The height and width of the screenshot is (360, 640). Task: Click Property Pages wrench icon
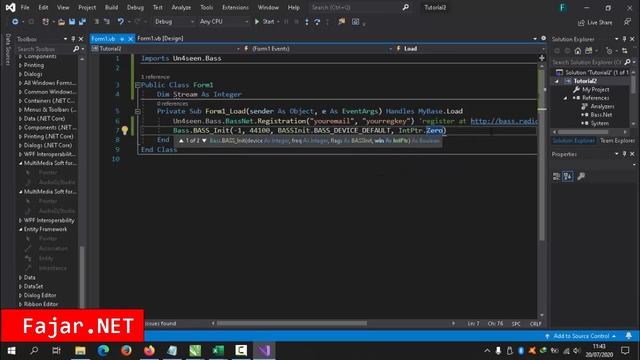pyautogui.click(x=581, y=176)
